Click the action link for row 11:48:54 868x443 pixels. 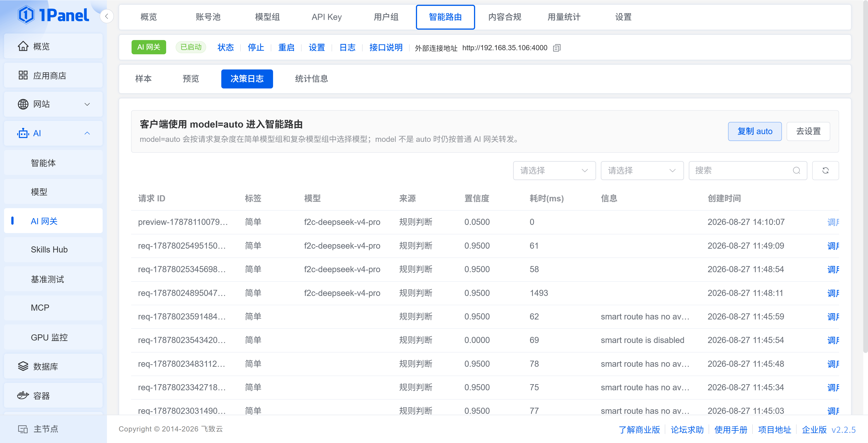(833, 269)
